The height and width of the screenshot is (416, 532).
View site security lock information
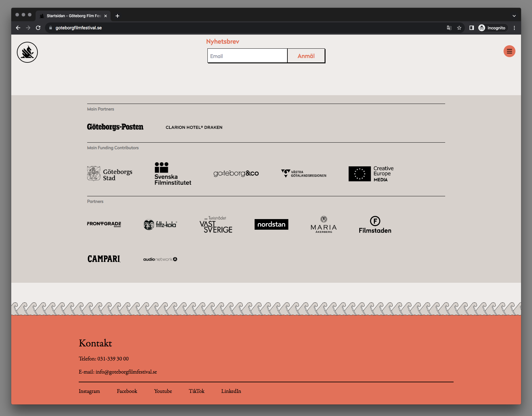(51, 28)
